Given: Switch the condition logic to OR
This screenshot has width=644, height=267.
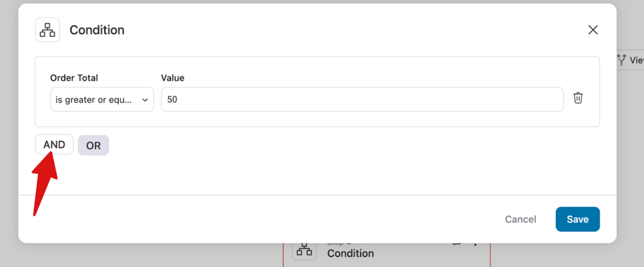Looking at the screenshot, I should coord(93,145).
